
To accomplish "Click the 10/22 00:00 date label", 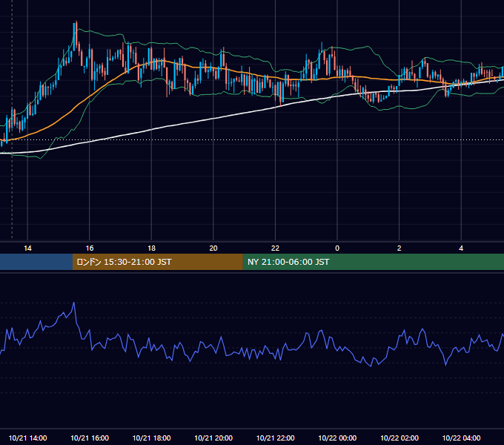I will [x=337, y=438].
